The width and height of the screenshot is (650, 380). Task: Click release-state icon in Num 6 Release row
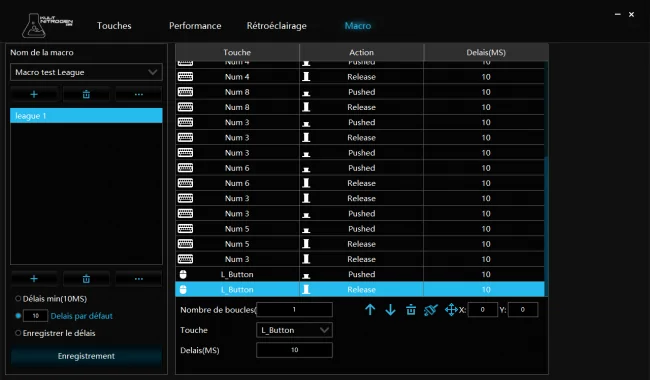(306, 183)
